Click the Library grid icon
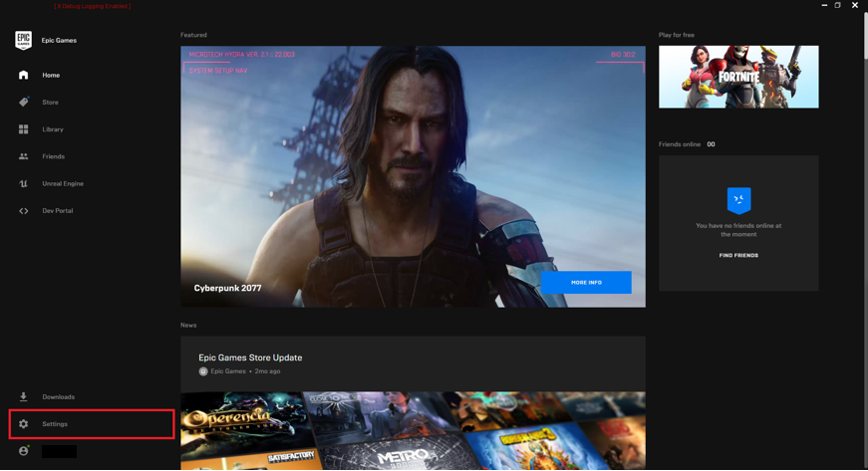Screen dimensions: 868x471 (23, 128)
